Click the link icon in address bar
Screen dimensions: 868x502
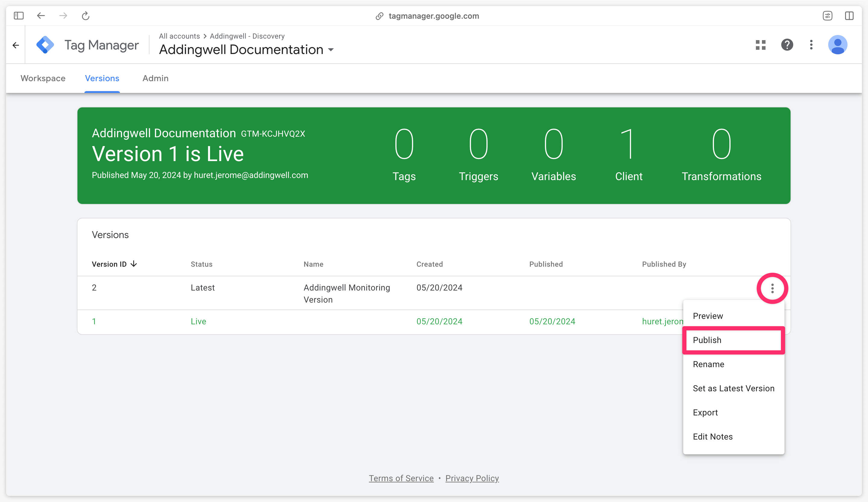379,16
